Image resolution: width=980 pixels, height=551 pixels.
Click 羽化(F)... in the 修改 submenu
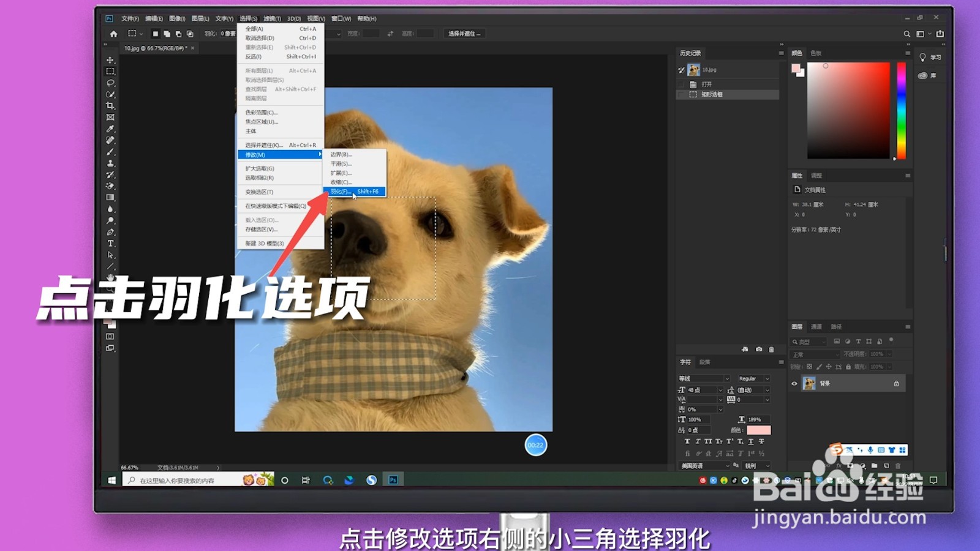click(x=355, y=192)
